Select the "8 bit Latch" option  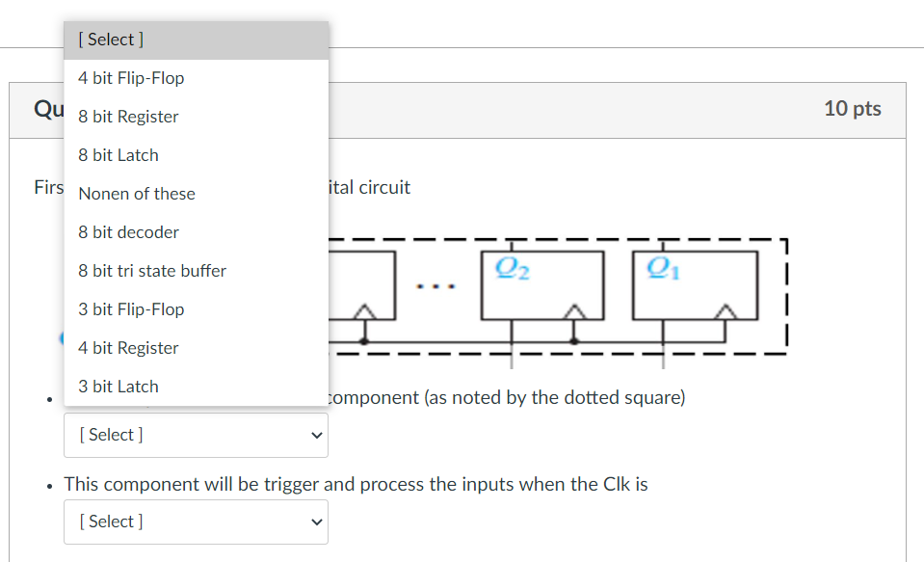coord(118,155)
